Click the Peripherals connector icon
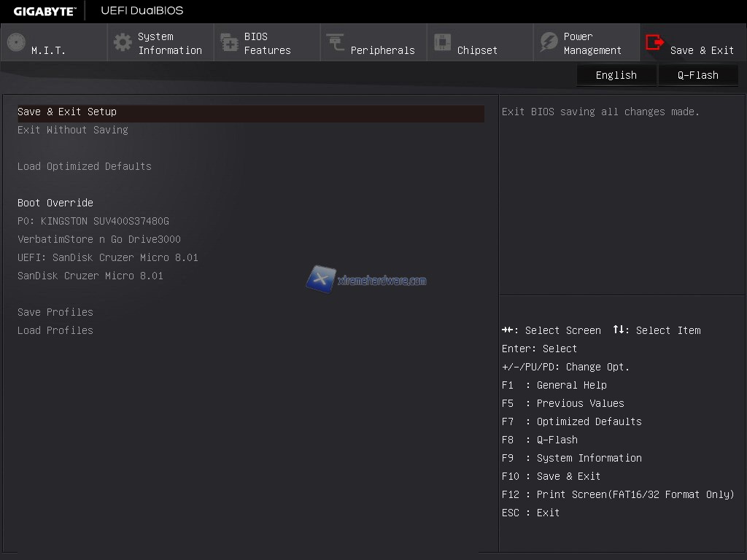Viewport: 747px width, 560px height. [336, 42]
